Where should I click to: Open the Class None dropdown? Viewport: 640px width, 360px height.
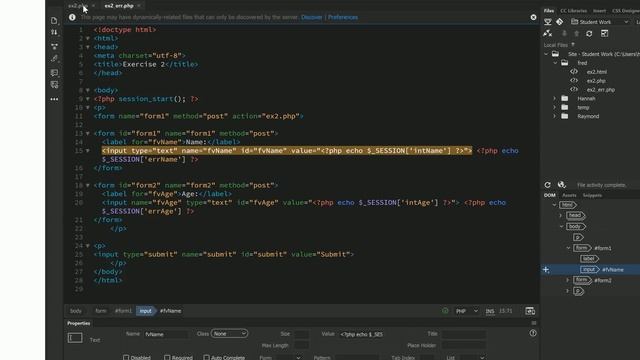point(229,333)
